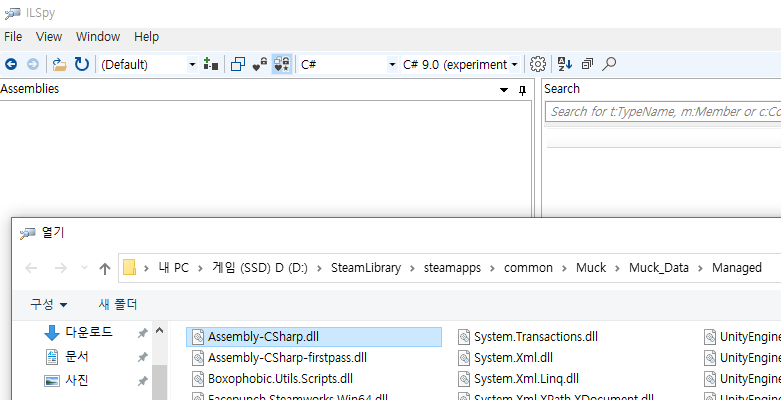Select 문서 in navigation pane
This screenshot has height=400, width=781.
coord(77,357)
